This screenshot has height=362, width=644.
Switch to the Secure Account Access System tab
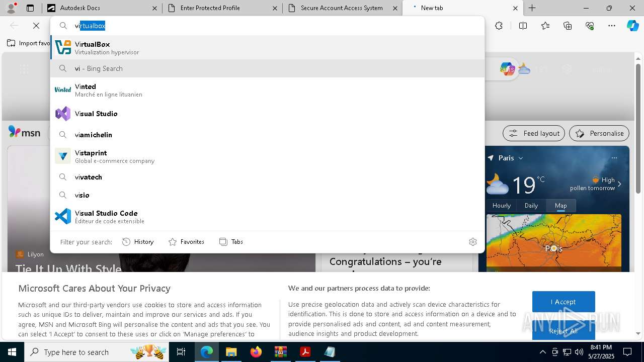coord(342,8)
